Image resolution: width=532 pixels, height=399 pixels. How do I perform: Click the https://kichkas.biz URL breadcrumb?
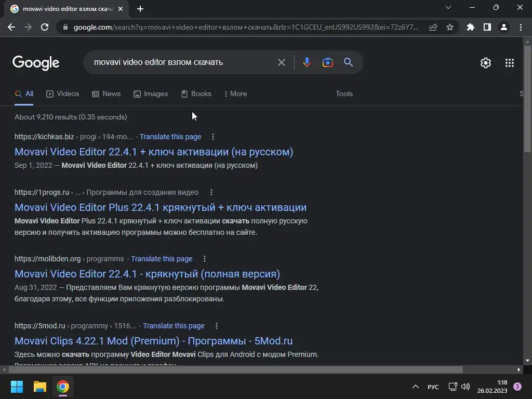pyautogui.click(x=44, y=137)
